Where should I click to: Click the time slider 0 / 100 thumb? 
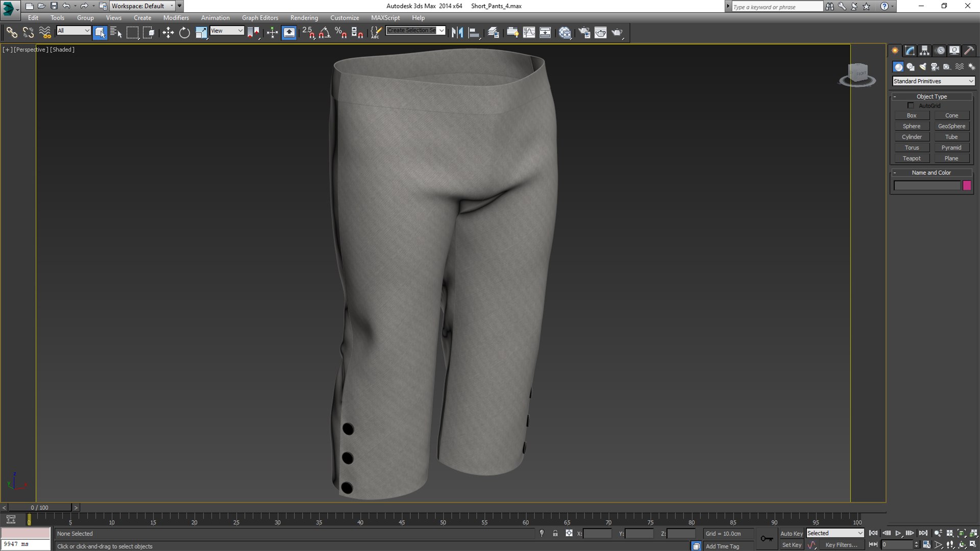point(39,508)
